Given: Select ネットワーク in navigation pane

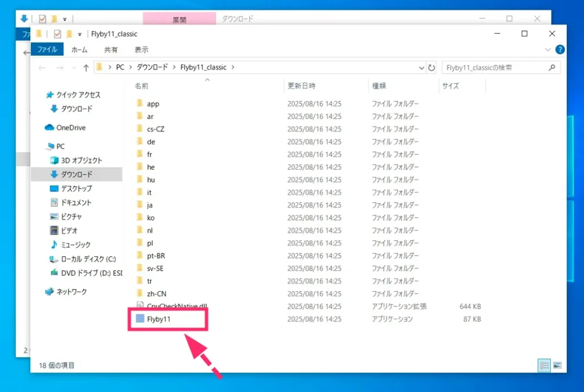Looking at the screenshot, I should point(66,292).
